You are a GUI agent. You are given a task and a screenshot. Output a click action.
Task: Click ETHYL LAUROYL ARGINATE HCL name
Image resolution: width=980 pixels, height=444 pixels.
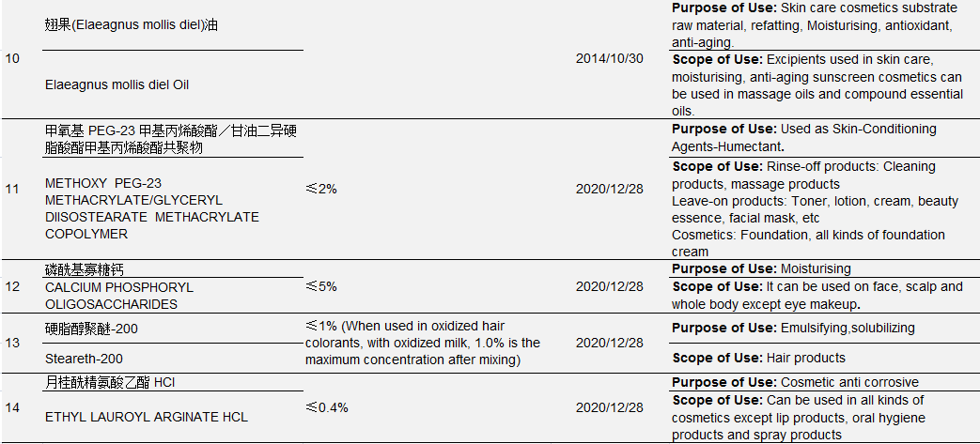point(147,417)
